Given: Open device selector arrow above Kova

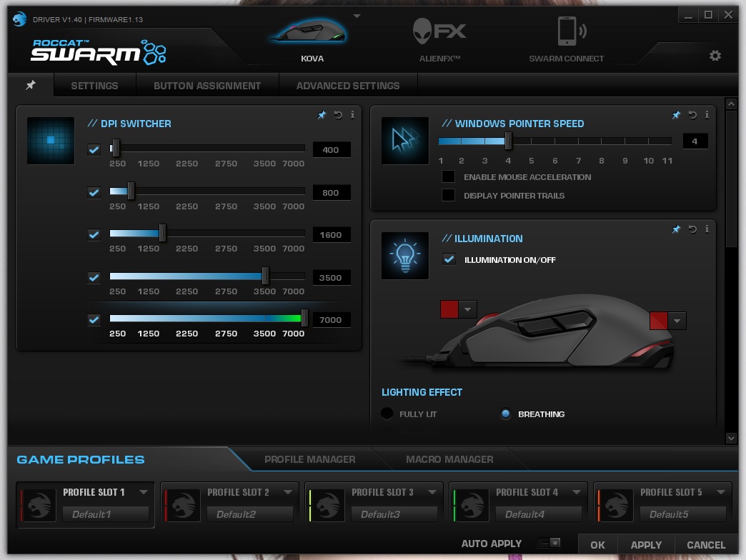Looking at the screenshot, I should pyautogui.click(x=357, y=16).
